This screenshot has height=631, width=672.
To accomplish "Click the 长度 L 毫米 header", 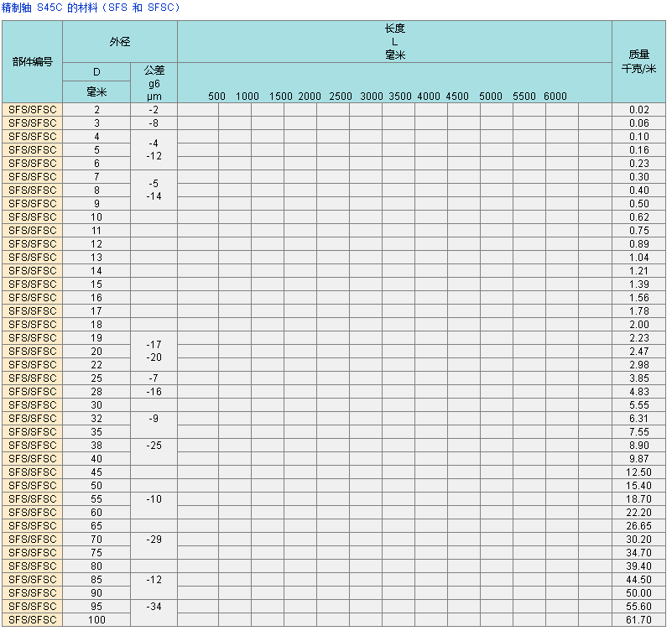I will click(x=394, y=42).
